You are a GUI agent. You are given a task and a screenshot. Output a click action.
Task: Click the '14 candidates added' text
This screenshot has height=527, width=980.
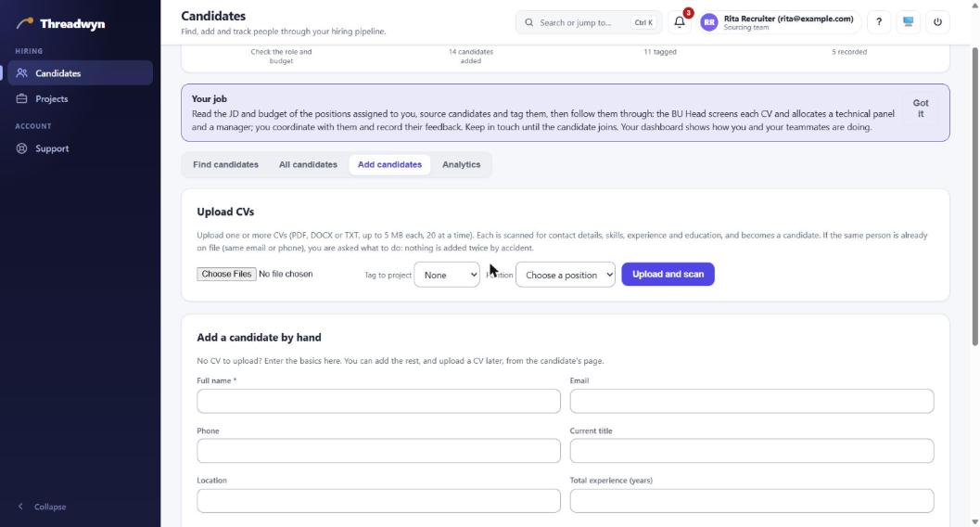pos(471,57)
